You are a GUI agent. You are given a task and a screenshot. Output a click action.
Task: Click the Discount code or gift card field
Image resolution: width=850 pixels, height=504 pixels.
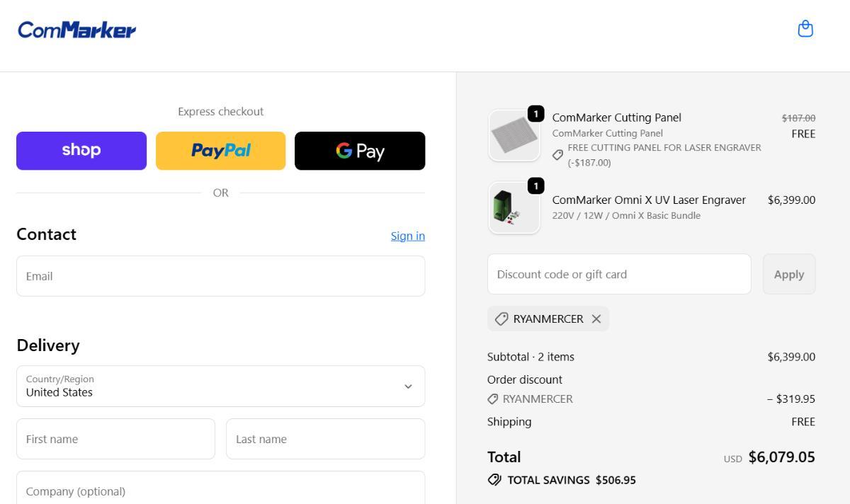coord(619,274)
